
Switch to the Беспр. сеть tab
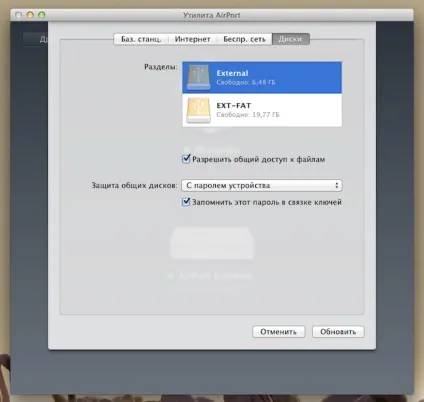(x=244, y=39)
